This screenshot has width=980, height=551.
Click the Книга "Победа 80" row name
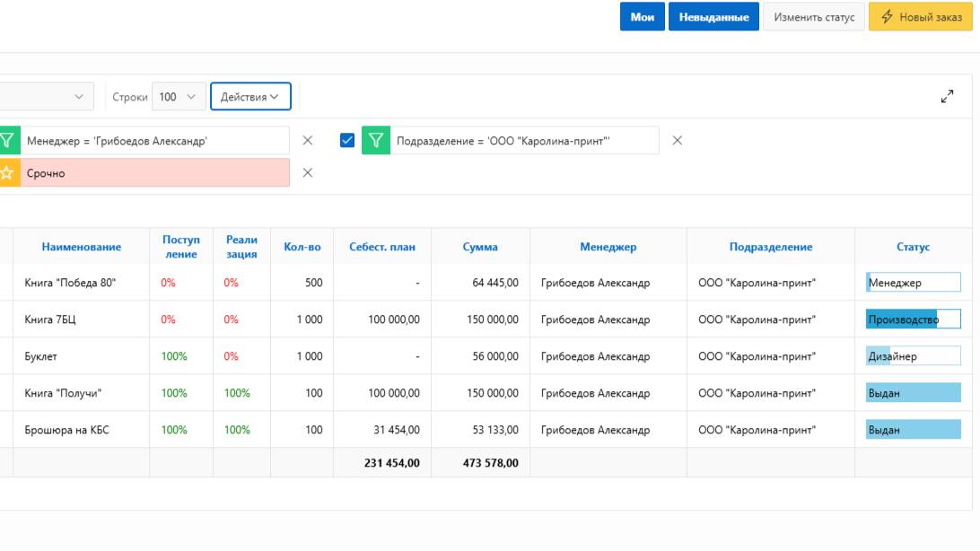(70, 283)
